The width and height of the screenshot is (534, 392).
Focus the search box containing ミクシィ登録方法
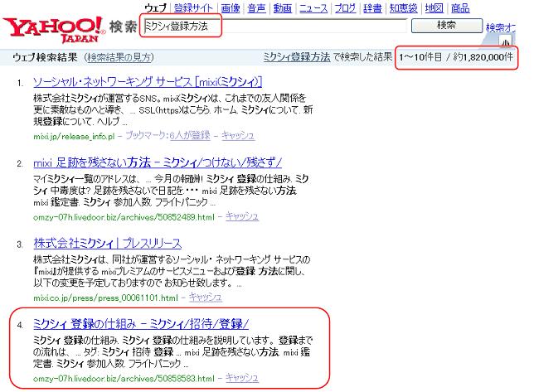pyautogui.click(x=275, y=26)
